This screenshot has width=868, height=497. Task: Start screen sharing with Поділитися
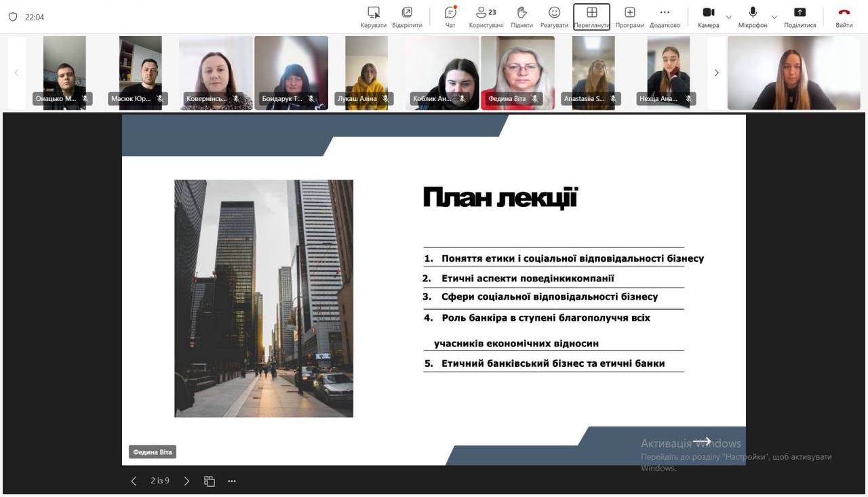click(800, 16)
